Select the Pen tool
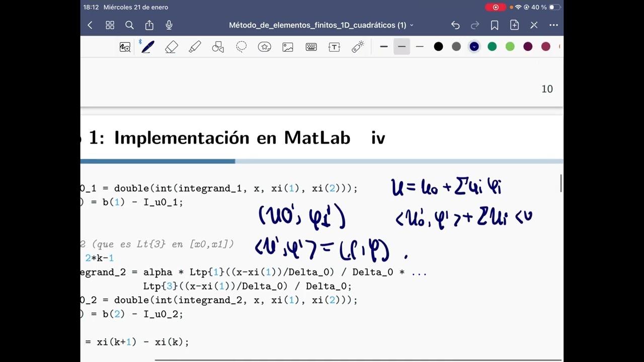 [x=147, y=47]
